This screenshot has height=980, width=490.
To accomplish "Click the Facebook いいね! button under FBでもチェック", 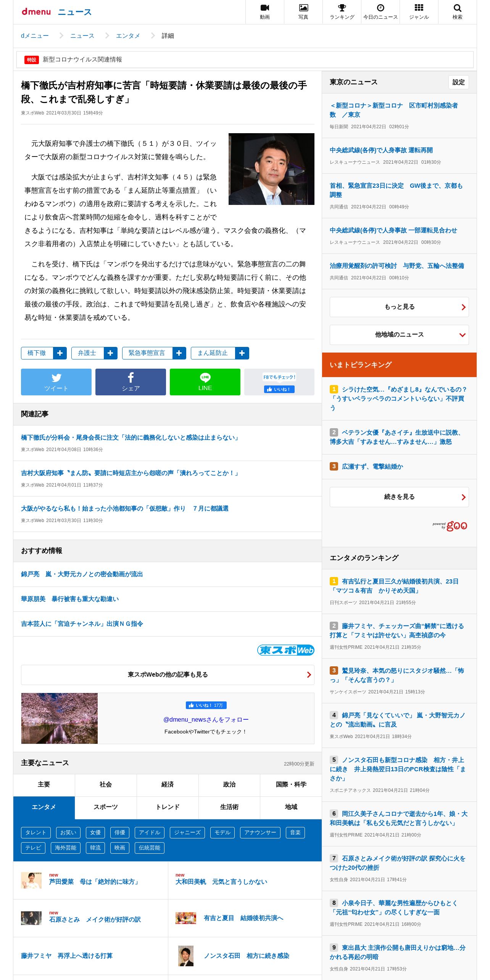I will coord(279,389).
